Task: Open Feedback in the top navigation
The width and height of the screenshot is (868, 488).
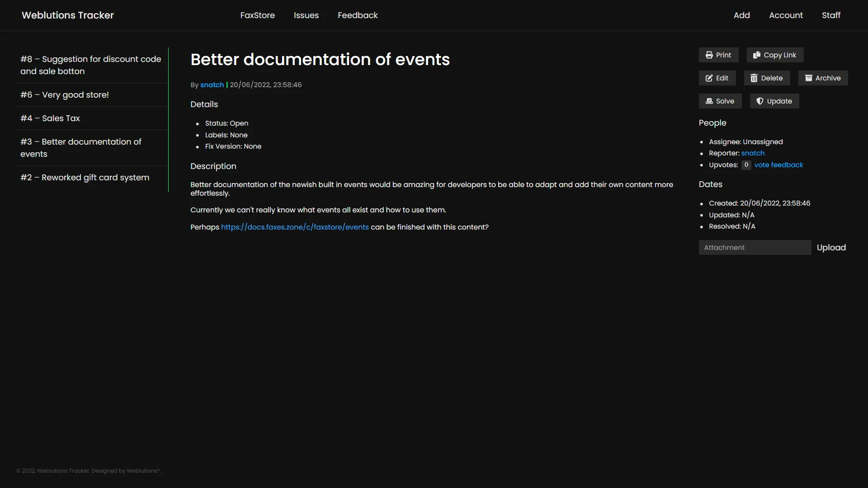Action: [357, 15]
